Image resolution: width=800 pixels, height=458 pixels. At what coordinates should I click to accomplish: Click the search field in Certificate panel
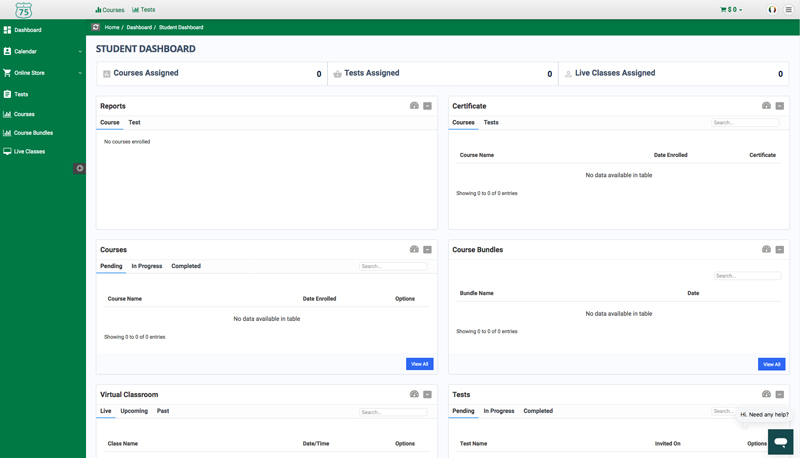point(745,123)
